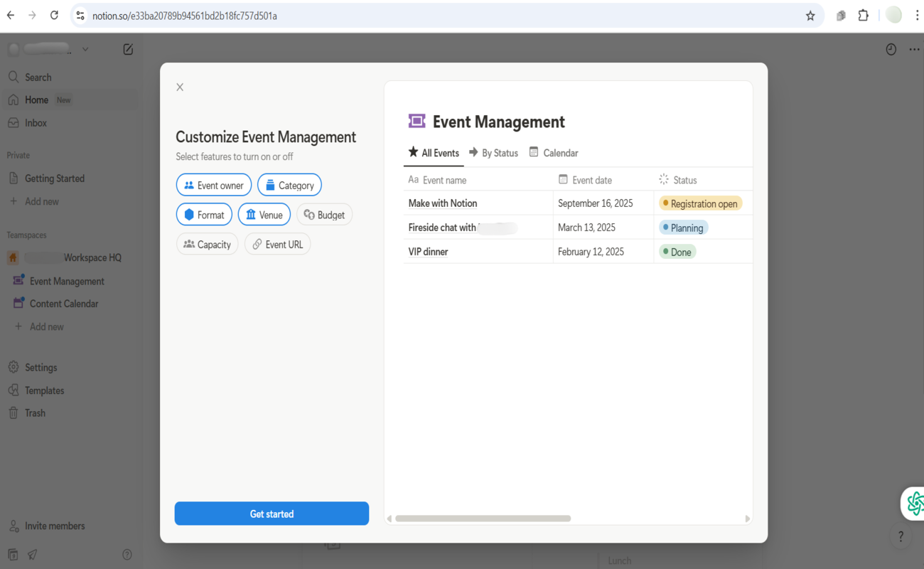Switch to the By Status tab
Screen dimensions: 924x569
(493, 153)
